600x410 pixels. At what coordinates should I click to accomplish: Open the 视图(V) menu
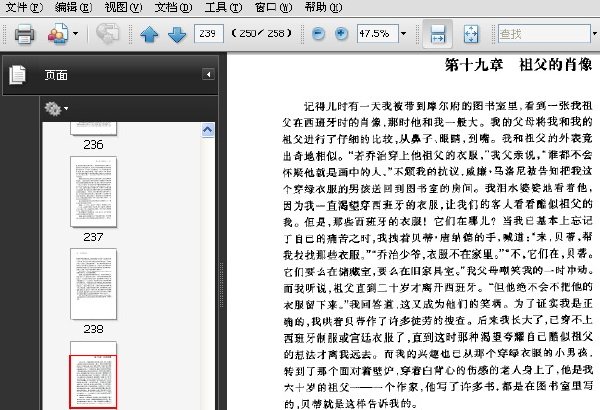pos(123,7)
